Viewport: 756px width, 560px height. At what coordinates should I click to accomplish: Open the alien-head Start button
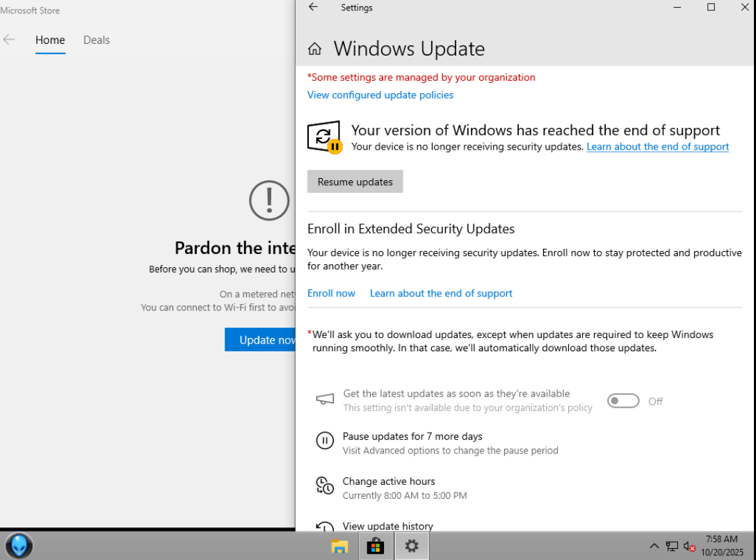click(x=19, y=546)
